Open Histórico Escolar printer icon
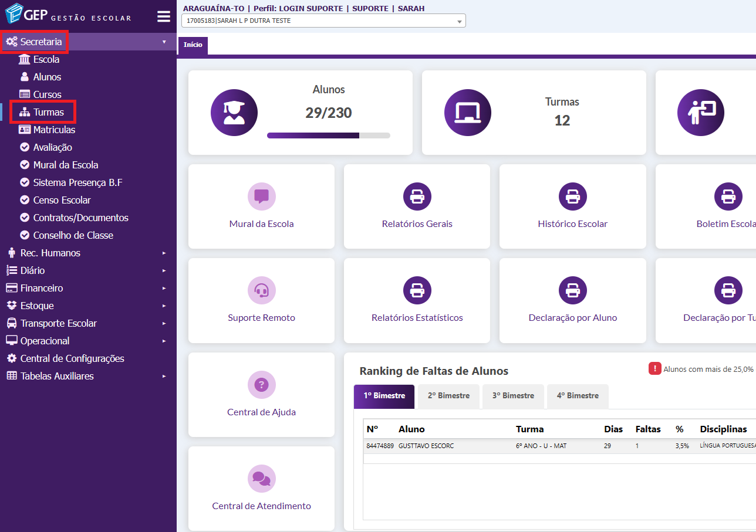Screen dimensions: 756x532 click(x=572, y=196)
